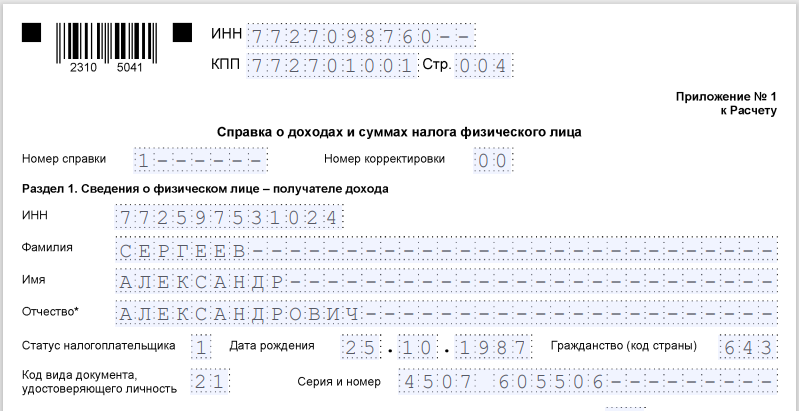The width and height of the screenshot is (799, 411).
Task: Click the individual's ИНН field in Раздел 1
Action: click(230, 217)
